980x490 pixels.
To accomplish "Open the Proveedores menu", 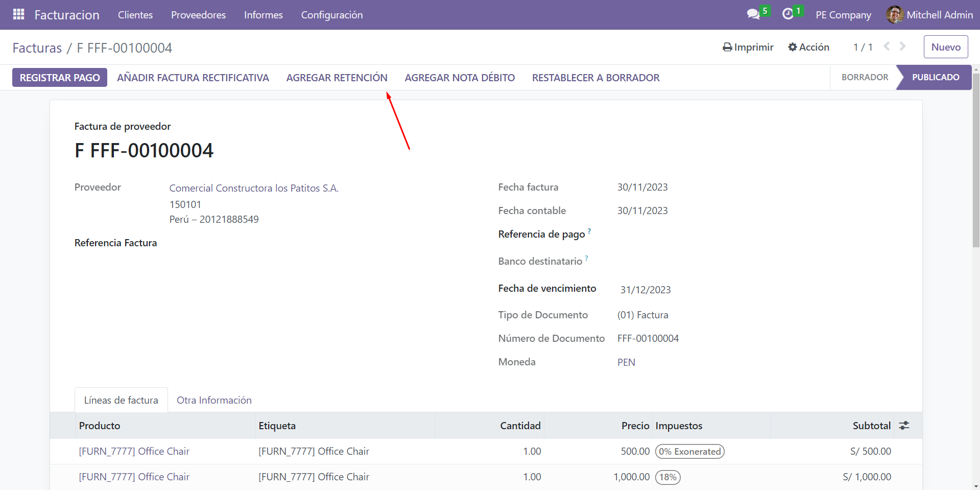I will click(198, 15).
